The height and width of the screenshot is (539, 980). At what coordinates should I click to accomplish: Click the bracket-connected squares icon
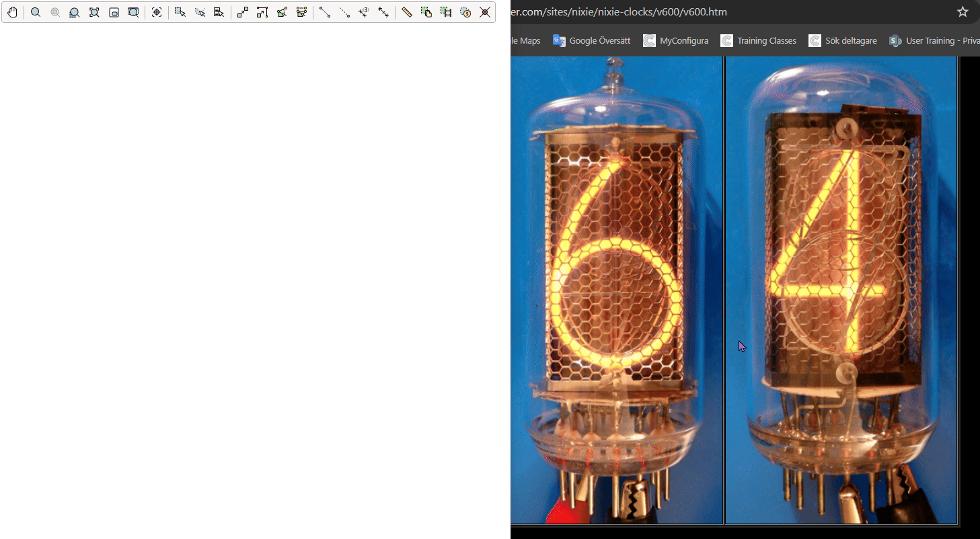click(262, 12)
